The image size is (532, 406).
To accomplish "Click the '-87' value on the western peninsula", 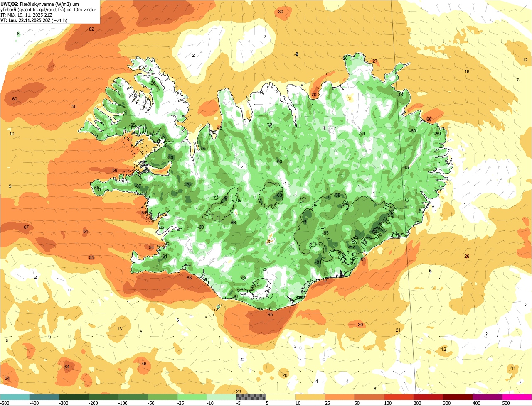I will pyautogui.click(x=138, y=186).
